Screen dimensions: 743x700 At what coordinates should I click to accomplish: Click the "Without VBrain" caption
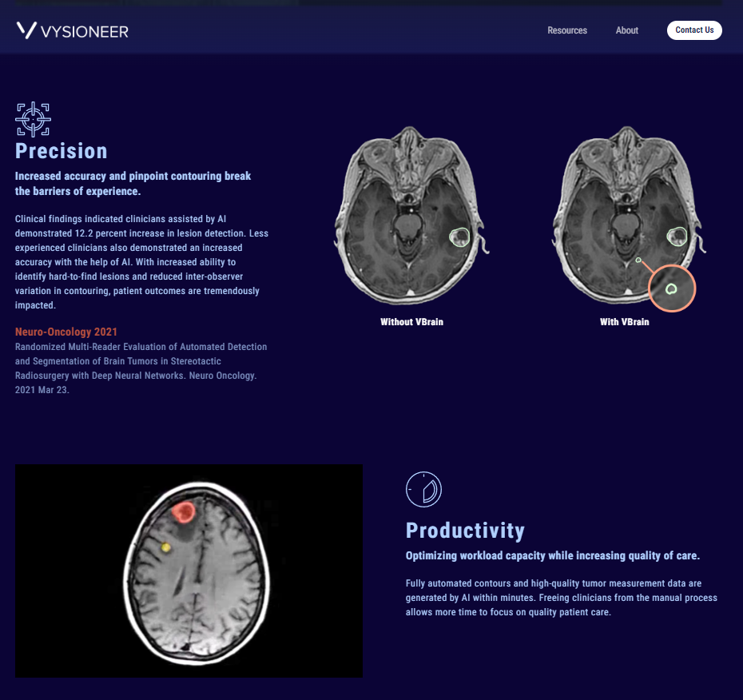pyautogui.click(x=411, y=322)
